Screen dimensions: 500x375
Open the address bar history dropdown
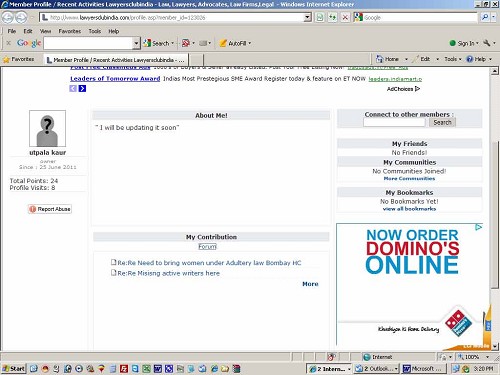(x=308, y=17)
